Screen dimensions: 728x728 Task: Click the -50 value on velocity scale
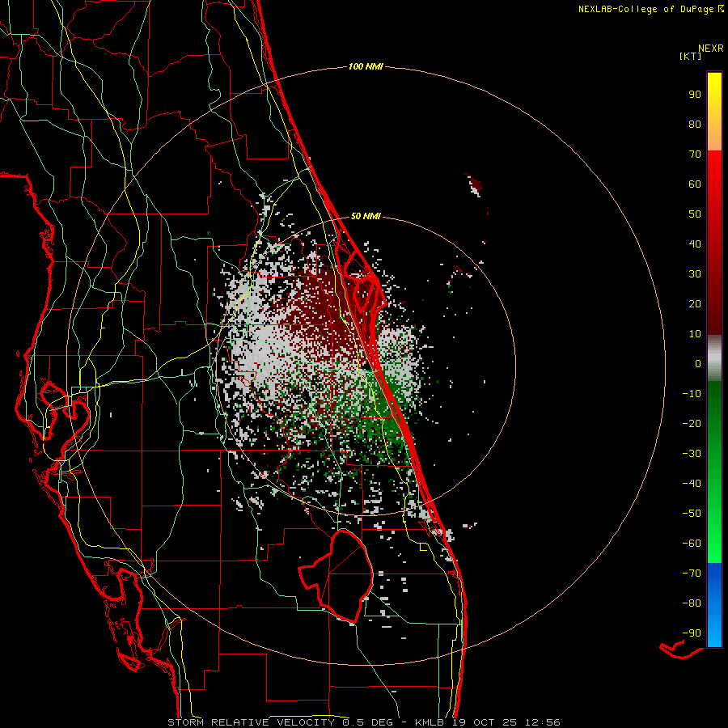tap(692, 514)
